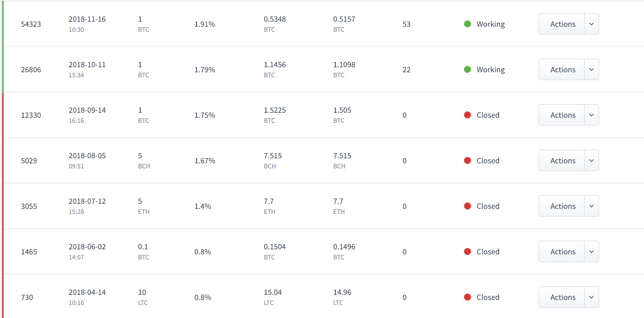Expand Actions dropdown arrow for loan 54323
This screenshot has height=318, width=644.
point(591,24)
